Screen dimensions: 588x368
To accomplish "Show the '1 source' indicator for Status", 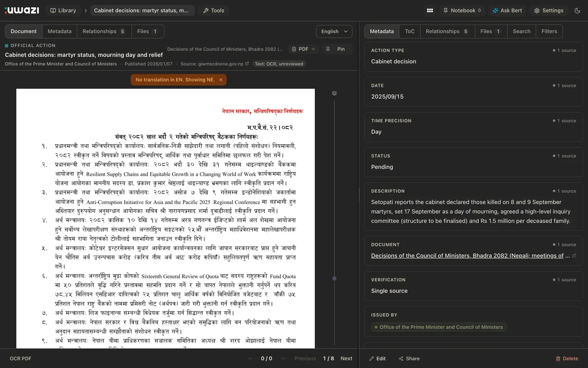I will pos(564,156).
